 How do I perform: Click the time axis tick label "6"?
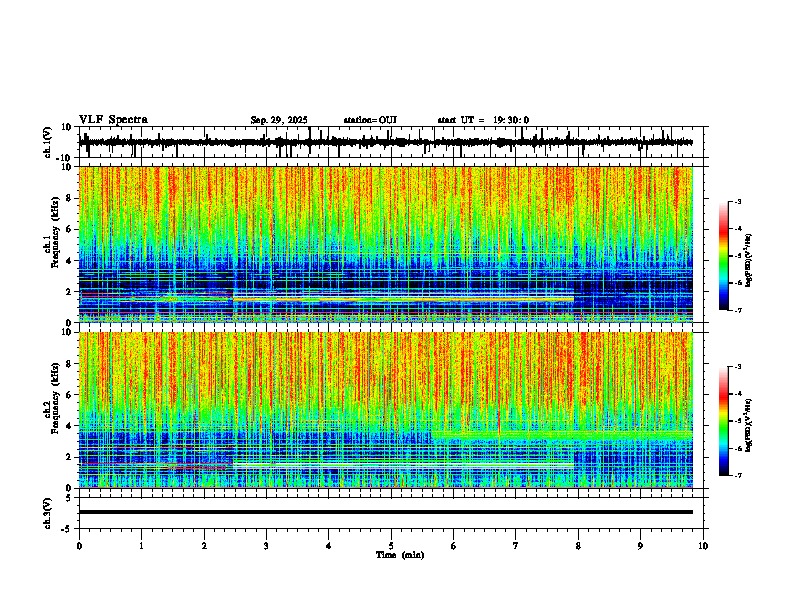pyautogui.click(x=454, y=546)
